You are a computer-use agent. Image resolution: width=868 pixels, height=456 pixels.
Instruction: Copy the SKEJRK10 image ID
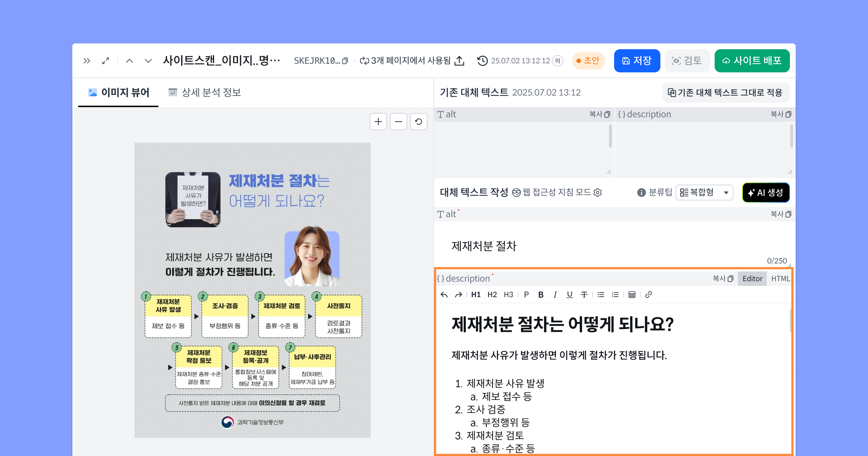click(x=345, y=61)
